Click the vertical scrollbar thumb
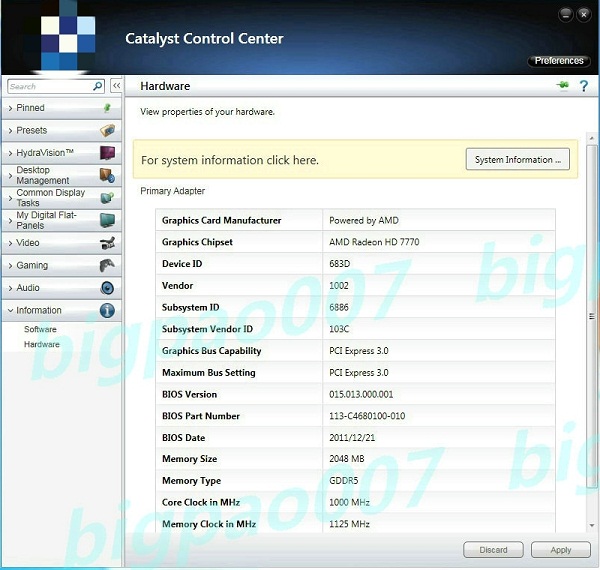The width and height of the screenshot is (600, 570). tap(592, 316)
